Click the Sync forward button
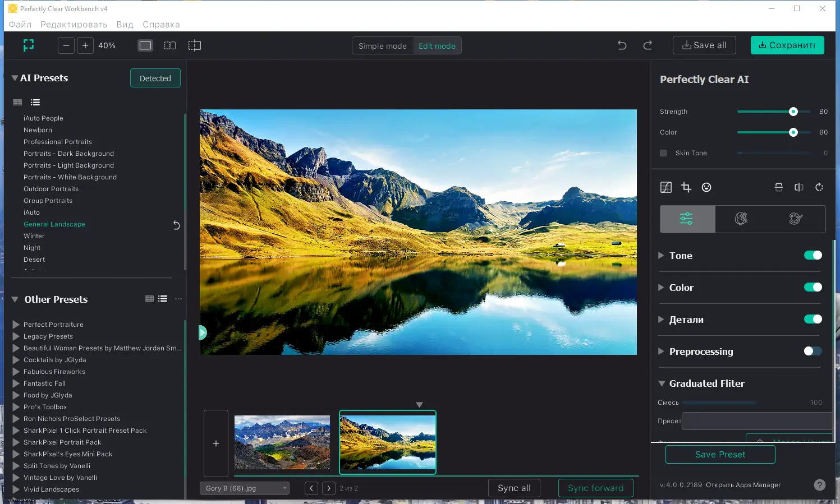Viewport: 840px width, 504px height. (596, 488)
